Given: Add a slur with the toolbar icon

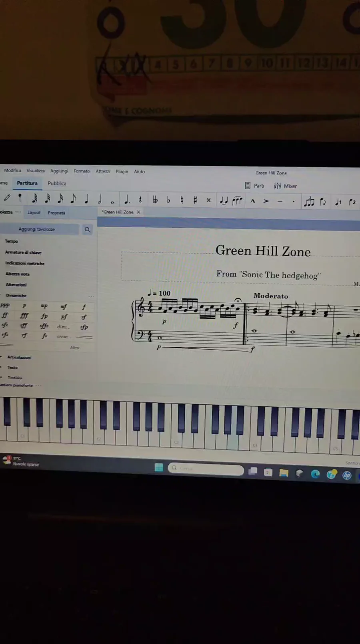Looking at the screenshot, I should tap(237, 201).
